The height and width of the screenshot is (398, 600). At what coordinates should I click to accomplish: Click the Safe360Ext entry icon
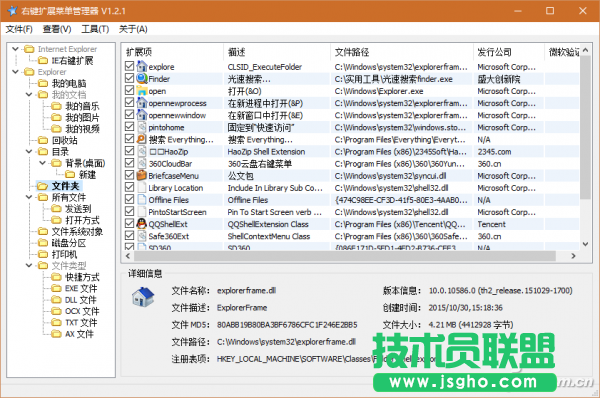tap(142, 236)
